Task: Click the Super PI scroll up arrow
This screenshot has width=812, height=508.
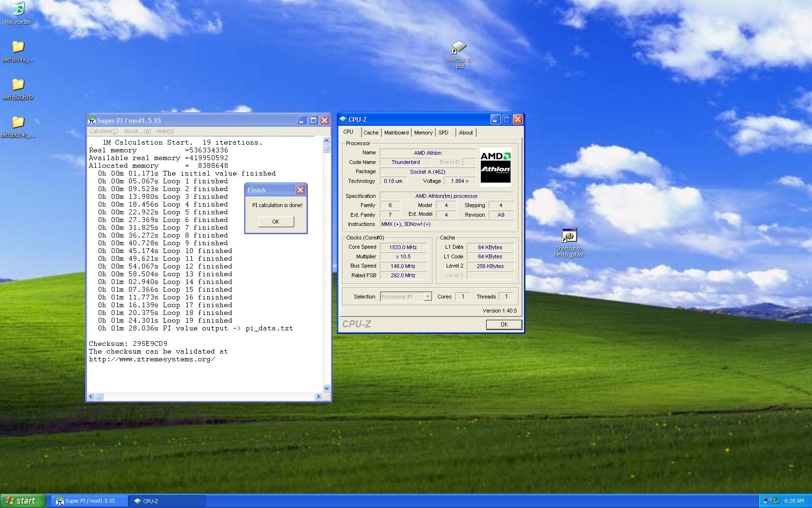Action: [x=326, y=141]
